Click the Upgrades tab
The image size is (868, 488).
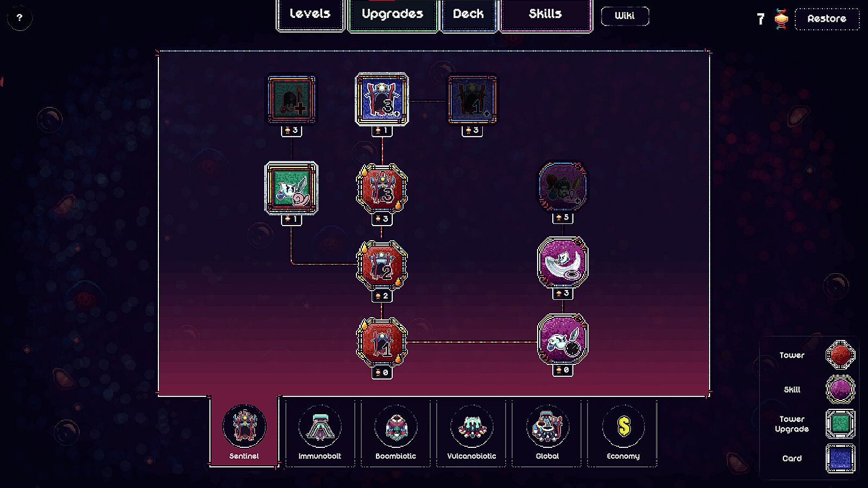(x=392, y=15)
